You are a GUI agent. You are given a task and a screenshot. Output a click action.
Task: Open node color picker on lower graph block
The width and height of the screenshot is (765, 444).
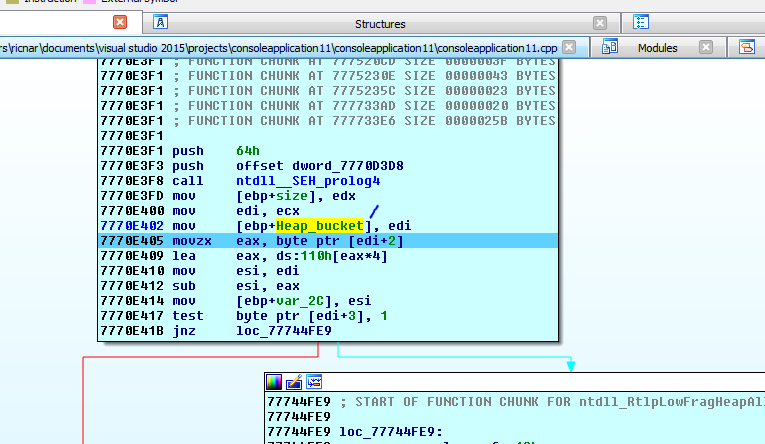[x=273, y=382]
